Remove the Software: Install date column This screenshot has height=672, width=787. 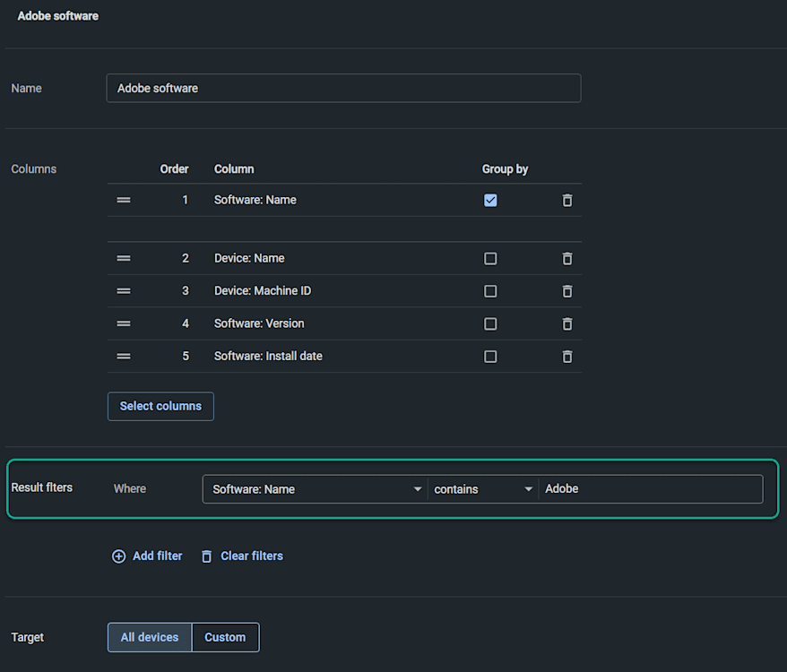point(567,357)
